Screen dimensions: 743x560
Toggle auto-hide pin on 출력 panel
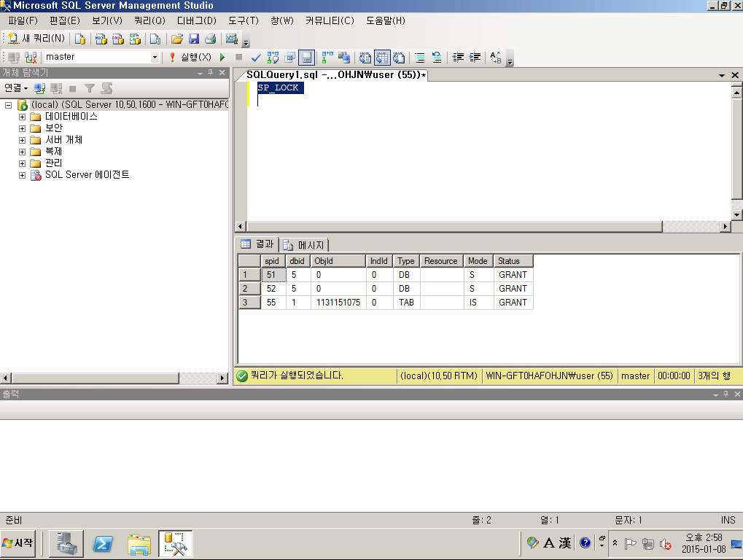[x=726, y=394]
